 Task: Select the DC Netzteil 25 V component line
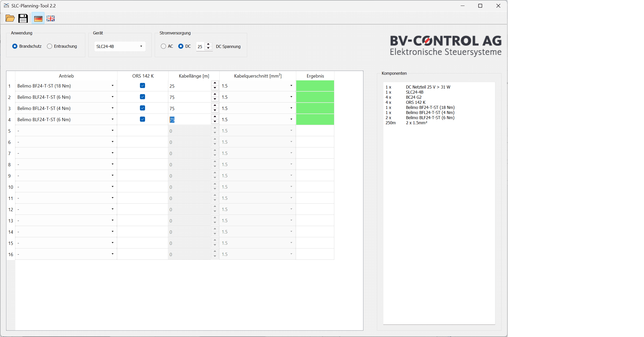[418, 87]
